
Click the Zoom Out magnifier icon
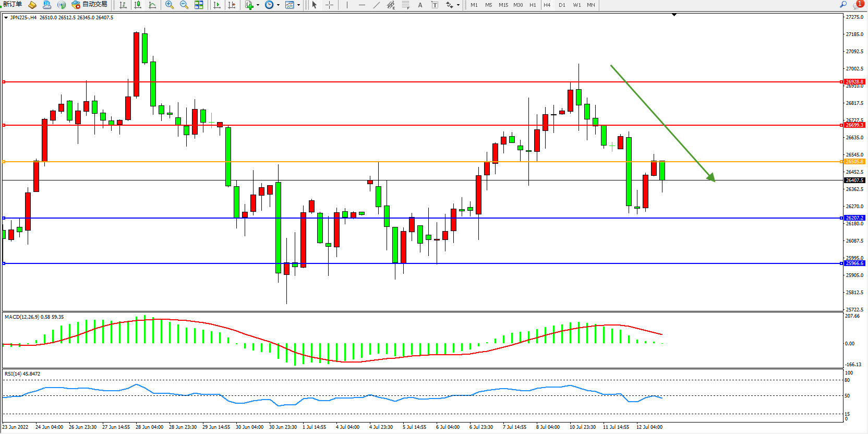point(184,5)
